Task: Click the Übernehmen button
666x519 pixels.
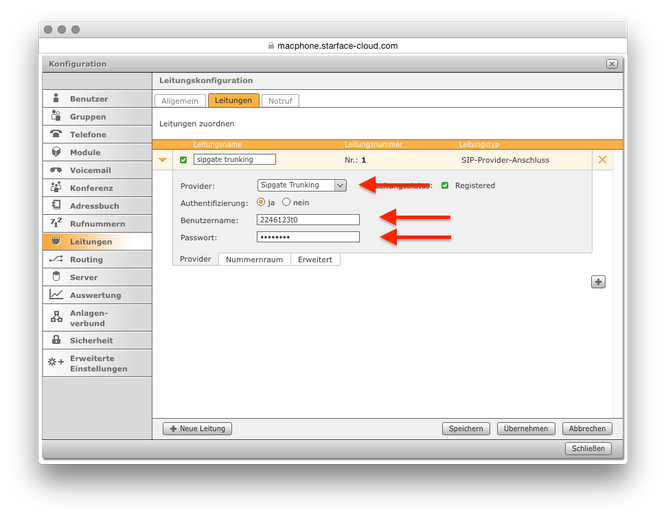Action: [526, 429]
